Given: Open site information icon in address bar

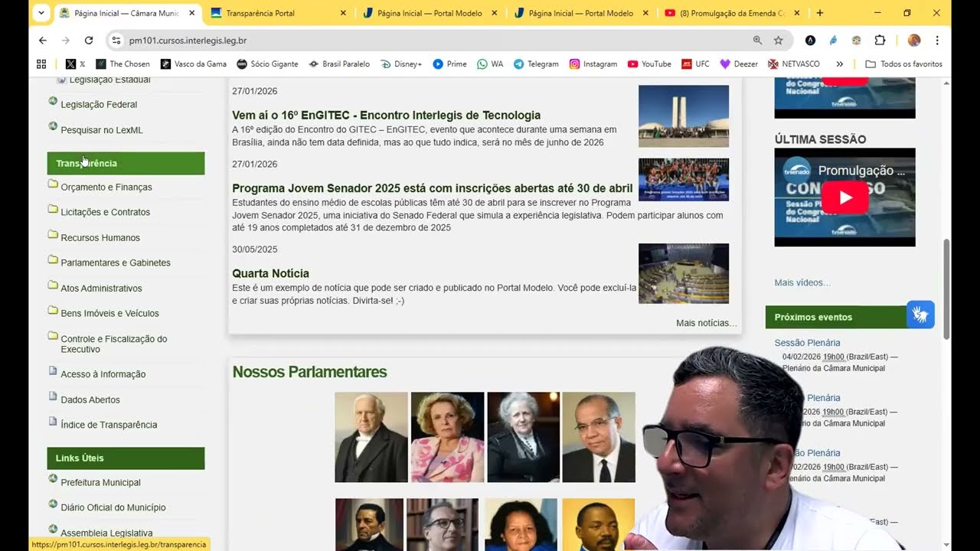Looking at the screenshot, I should 116,41.
